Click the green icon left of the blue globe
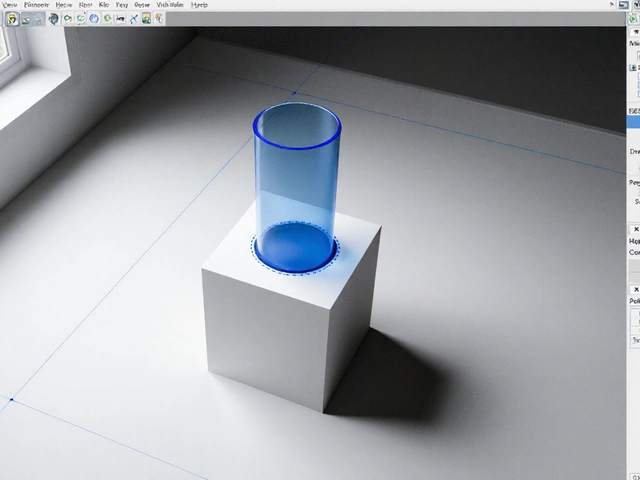Viewport: 640px width, 480px height. pos(81,18)
